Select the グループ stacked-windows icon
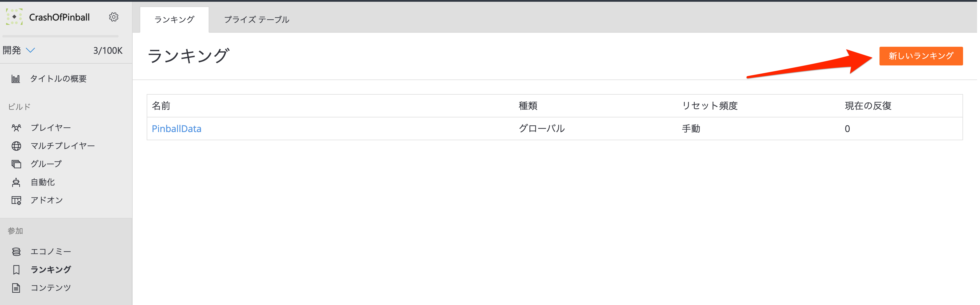This screenshot has height=305, width=980. click(16, 164)
